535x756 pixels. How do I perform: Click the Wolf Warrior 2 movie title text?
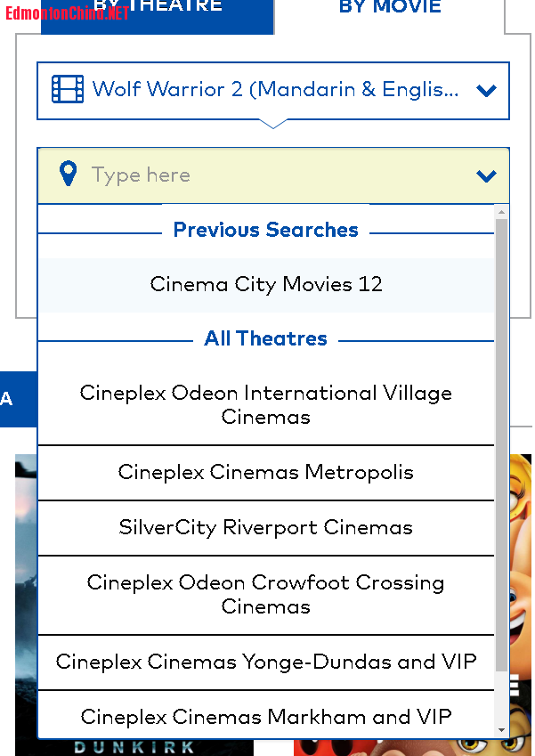(x=276, y=90)
